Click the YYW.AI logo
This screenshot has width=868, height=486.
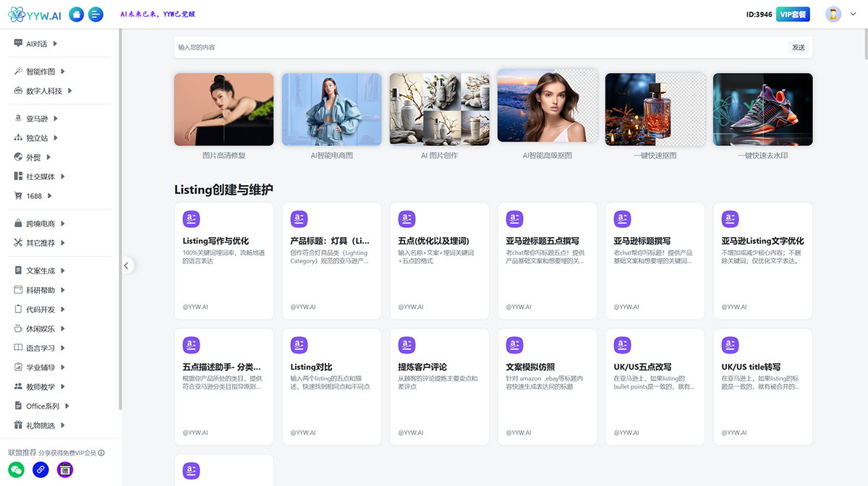(35, 14)
